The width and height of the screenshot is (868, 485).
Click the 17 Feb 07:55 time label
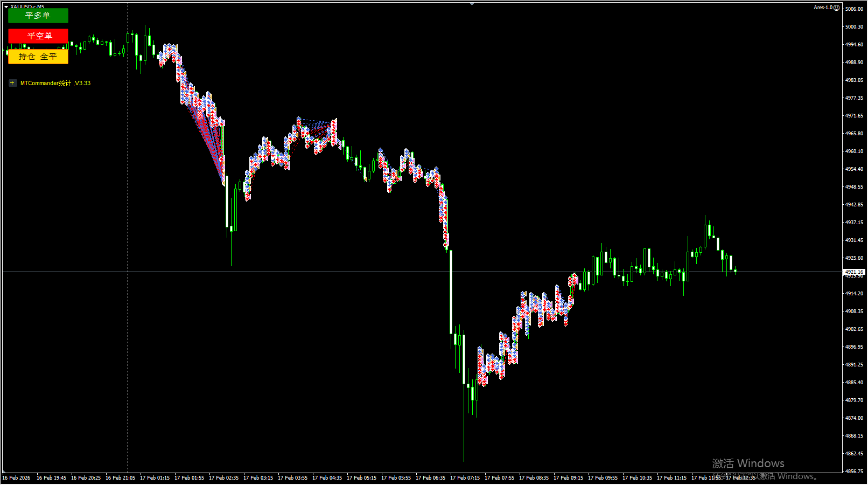click(500, 478)
